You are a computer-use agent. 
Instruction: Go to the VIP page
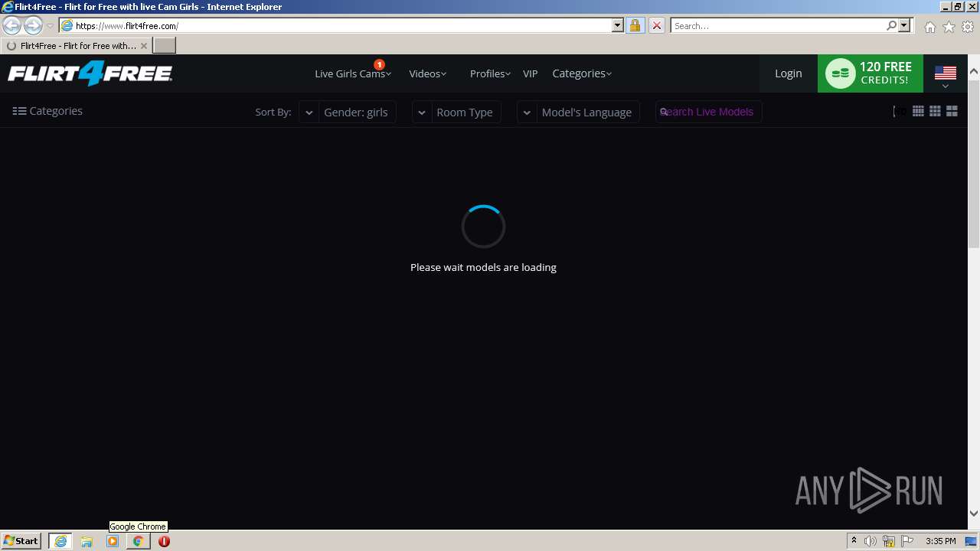click(x=531, y=73)
